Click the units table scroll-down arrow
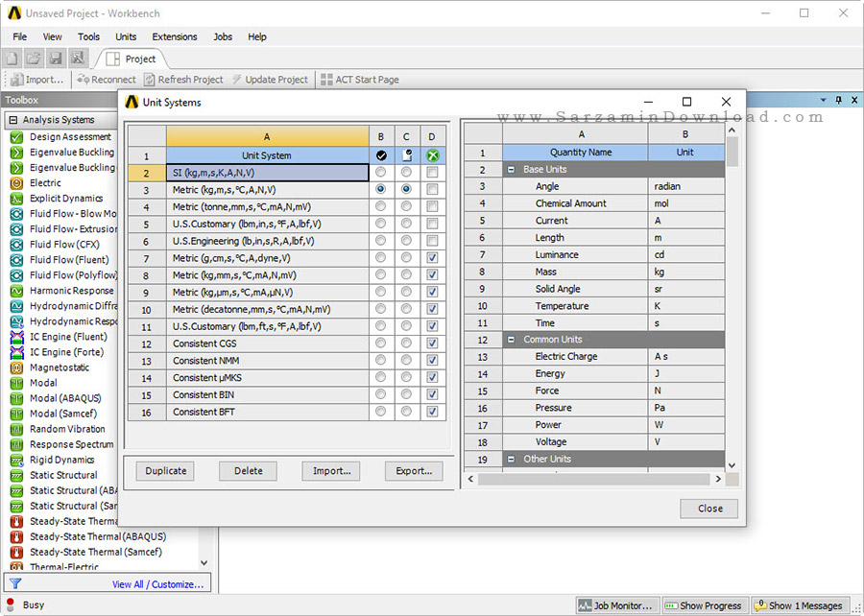 coord(732,465)
